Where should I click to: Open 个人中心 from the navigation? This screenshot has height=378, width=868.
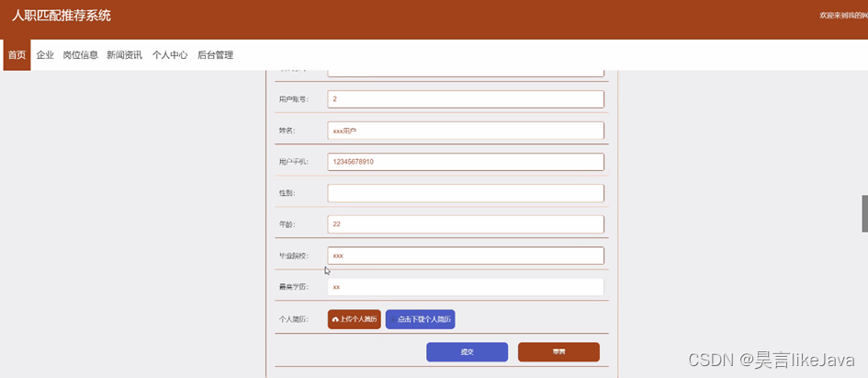coord(170,55)
